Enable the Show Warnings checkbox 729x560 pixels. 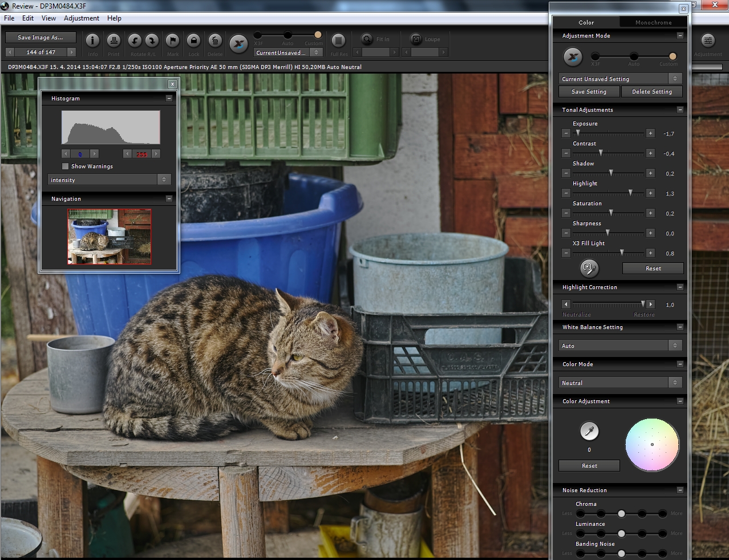pos(65,167)
